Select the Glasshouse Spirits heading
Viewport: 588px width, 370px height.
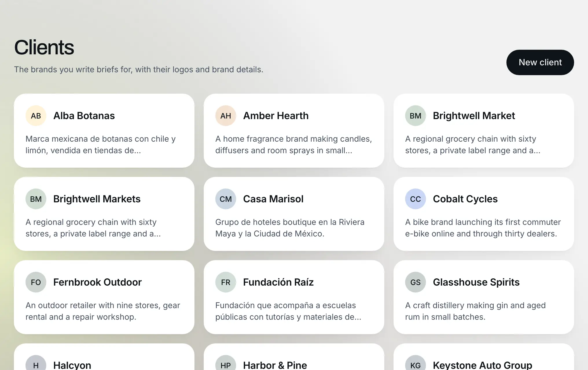point(476,282)
